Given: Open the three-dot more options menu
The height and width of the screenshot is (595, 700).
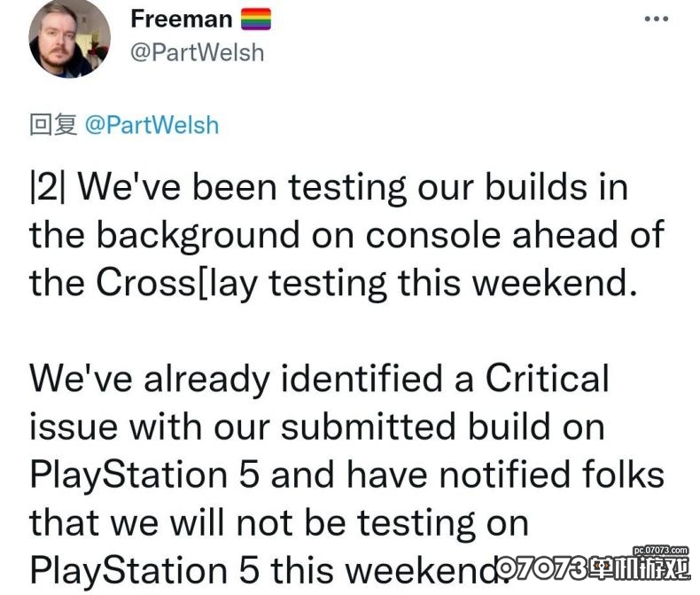Looking at the screenshot, I should (657, 19).
